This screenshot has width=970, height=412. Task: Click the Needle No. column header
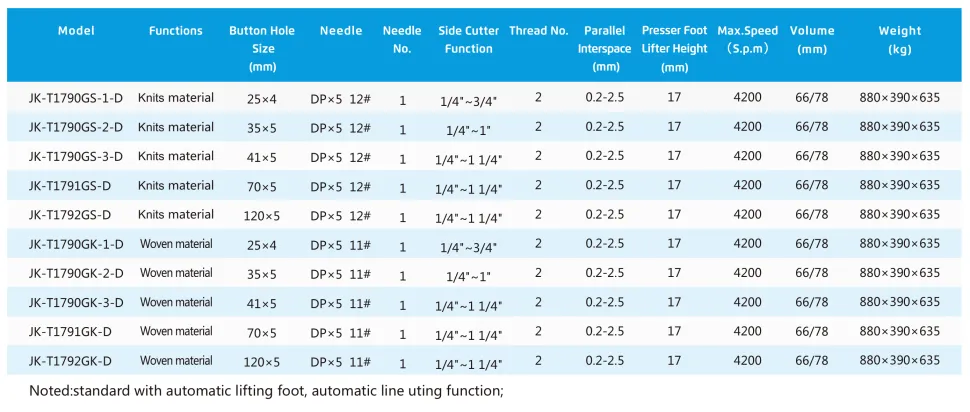pyautogui.click(x=402, y=40)
